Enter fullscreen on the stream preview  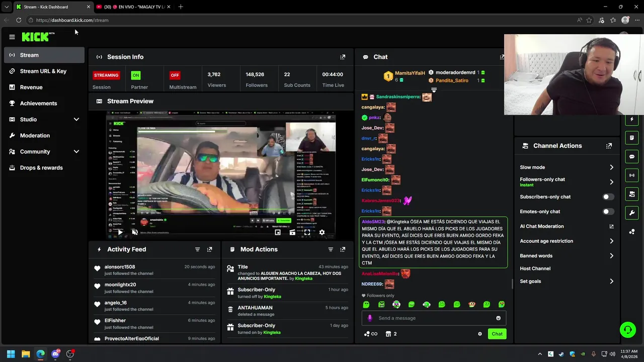307,232
